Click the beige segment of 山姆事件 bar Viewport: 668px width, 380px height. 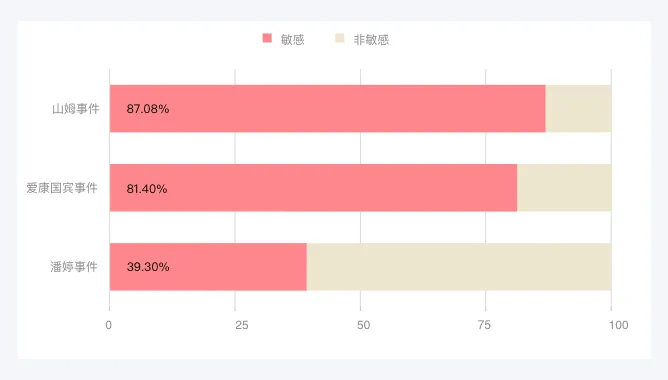pos(579,109)
